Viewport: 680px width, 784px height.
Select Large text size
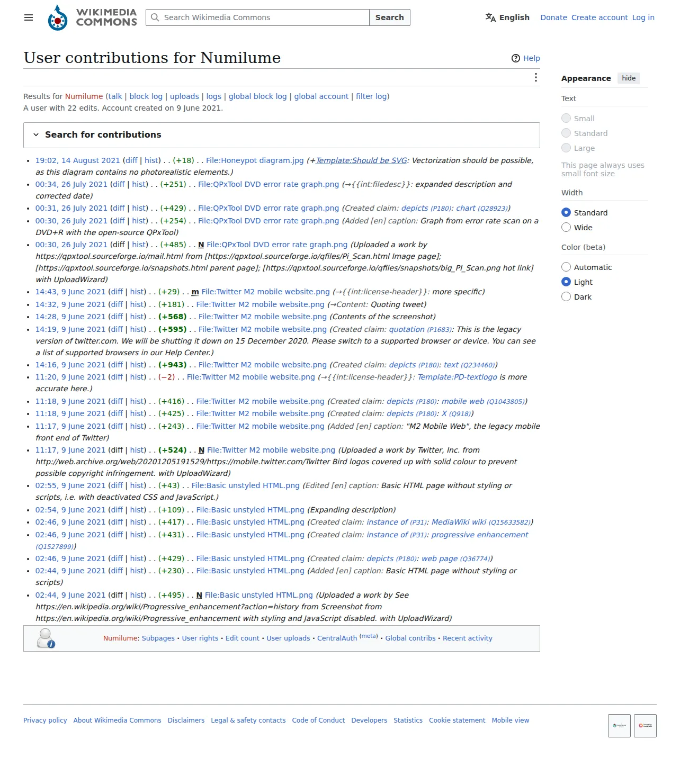[566, 148]
